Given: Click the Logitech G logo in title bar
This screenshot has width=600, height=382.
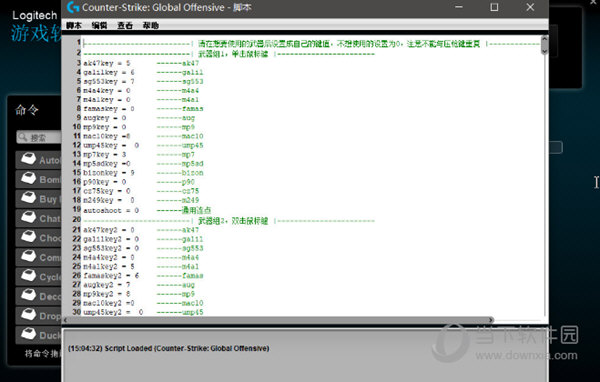Looking at the screenshot, I should tap(73, 7).
